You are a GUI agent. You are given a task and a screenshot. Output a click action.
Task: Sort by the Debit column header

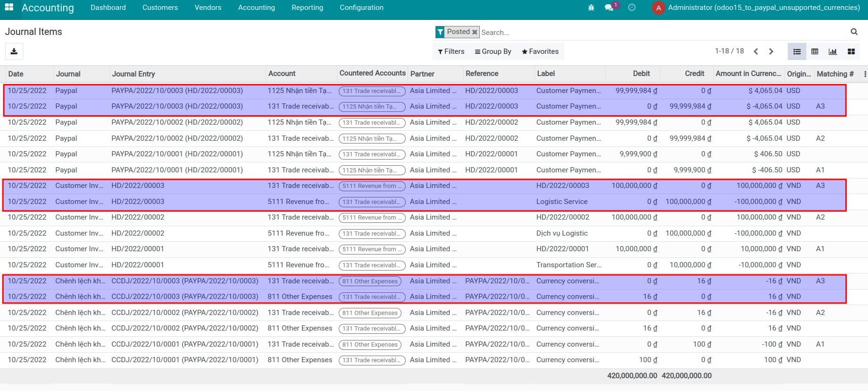pos(641,74)
